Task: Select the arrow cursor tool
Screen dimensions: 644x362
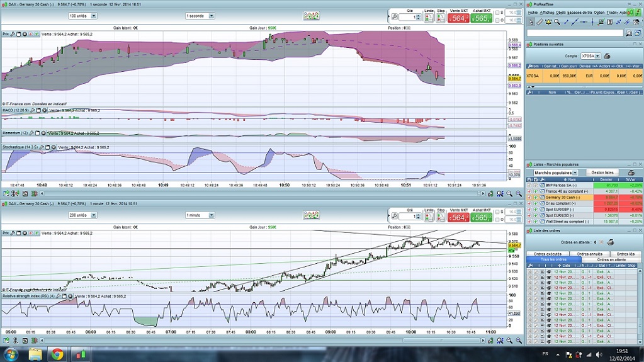Action: pos(531,22)
